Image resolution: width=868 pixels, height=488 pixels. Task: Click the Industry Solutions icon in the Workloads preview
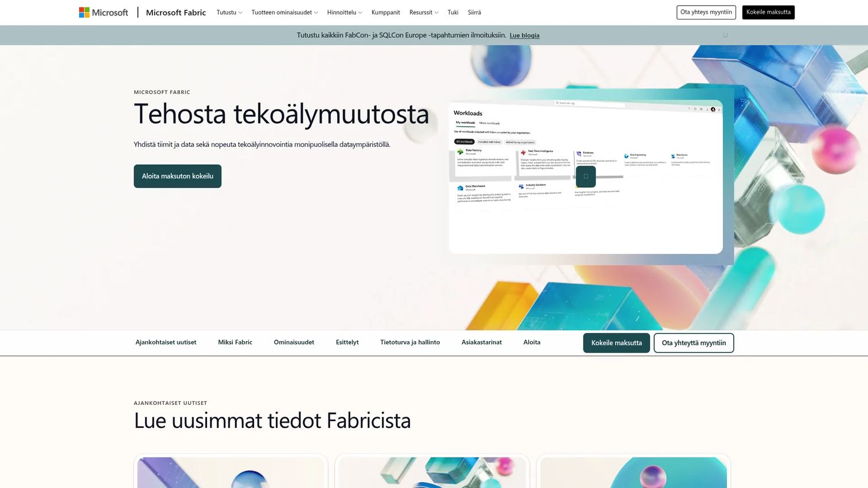pos(521,186)
